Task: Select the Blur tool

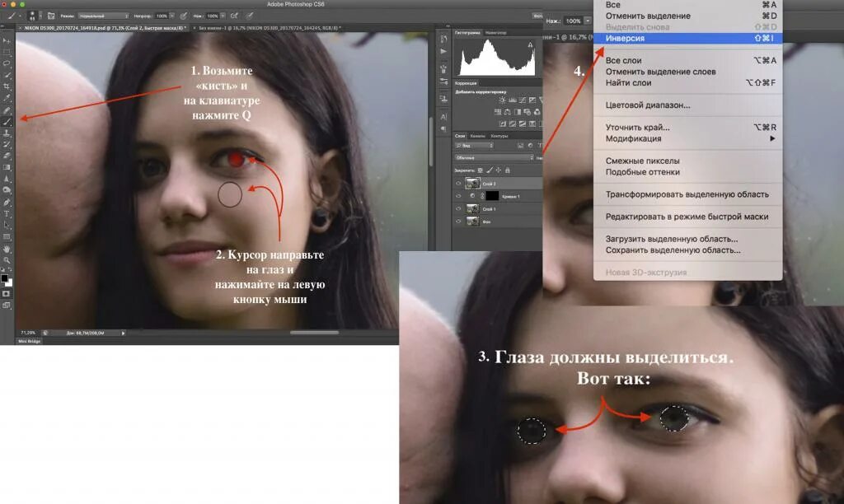Action: point(7,179)
